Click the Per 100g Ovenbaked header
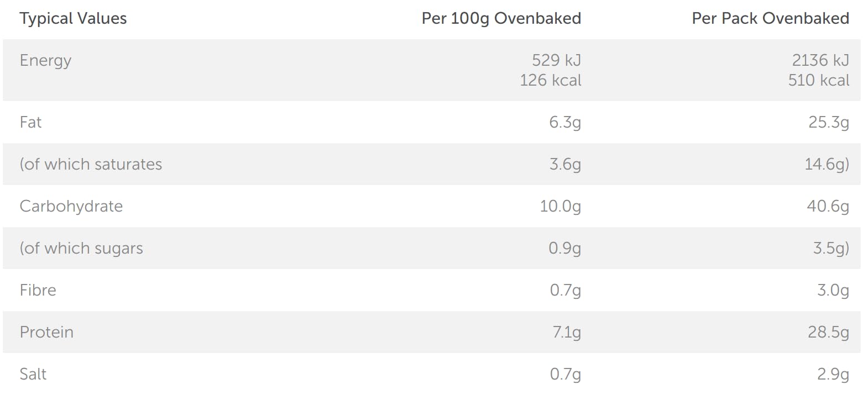868x400 pixels. (501, 19)
